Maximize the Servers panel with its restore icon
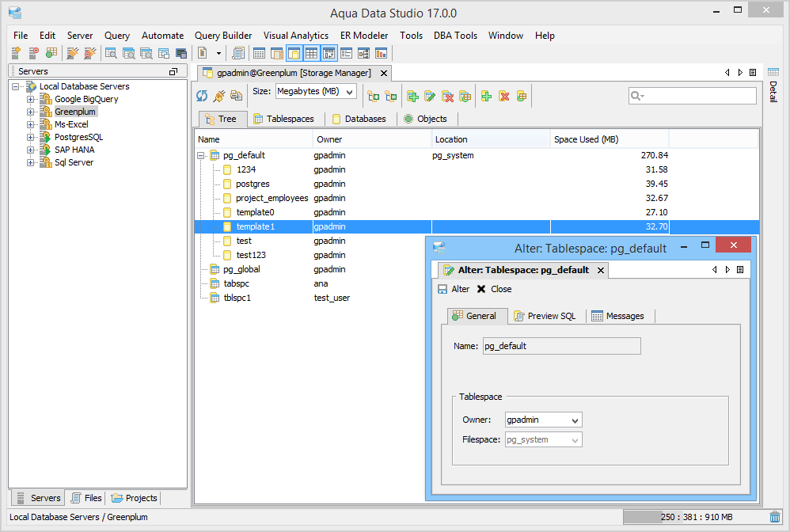Image resolution: width=790 pixels, height=532 pixels. (173, 71)
